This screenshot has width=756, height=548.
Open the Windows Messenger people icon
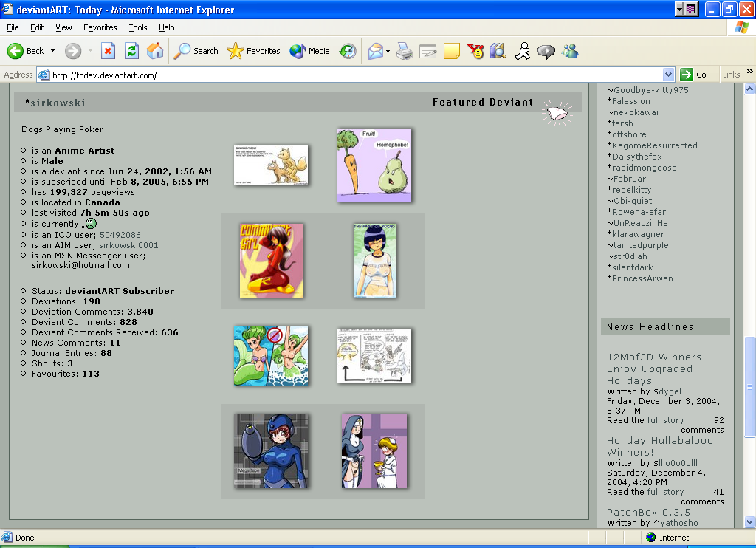point(570,51)
